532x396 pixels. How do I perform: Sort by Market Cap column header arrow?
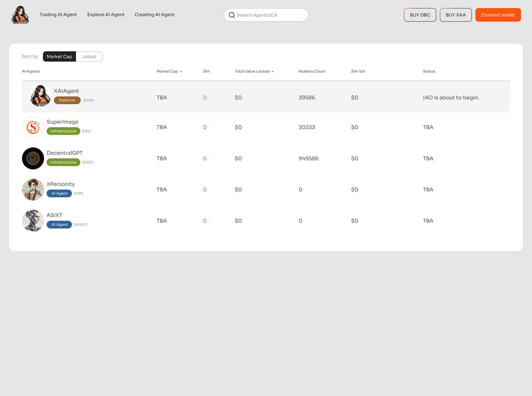tap(181, 71)
